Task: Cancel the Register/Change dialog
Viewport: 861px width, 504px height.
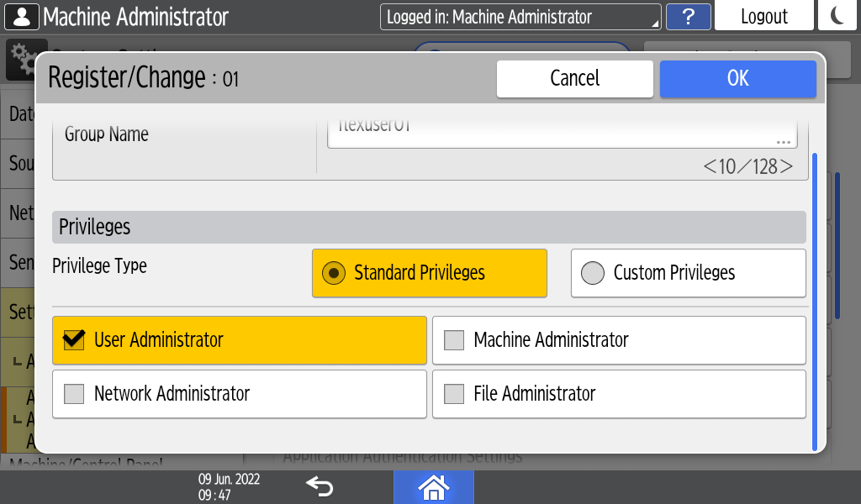Action: 574,78
